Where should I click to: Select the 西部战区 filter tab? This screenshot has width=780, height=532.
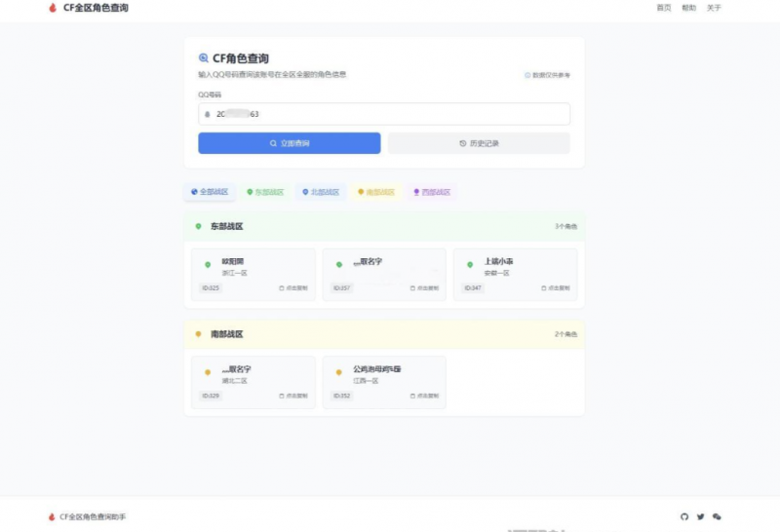tap(432, 192)
